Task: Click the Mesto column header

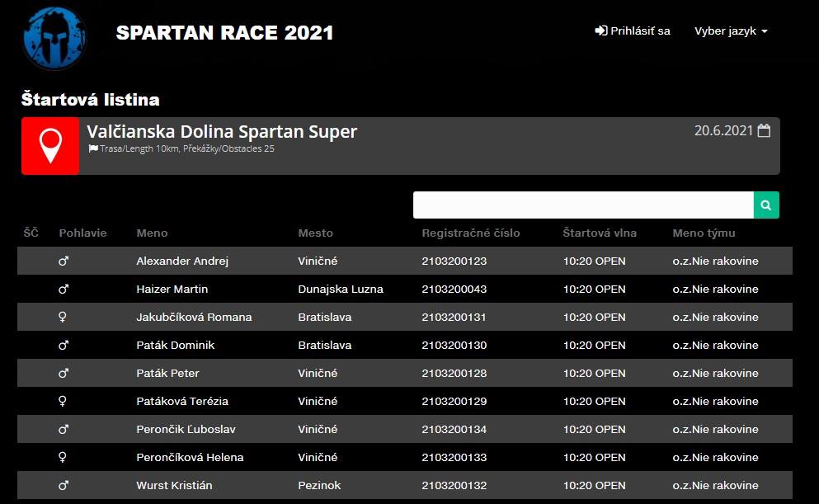Action: 316,233
